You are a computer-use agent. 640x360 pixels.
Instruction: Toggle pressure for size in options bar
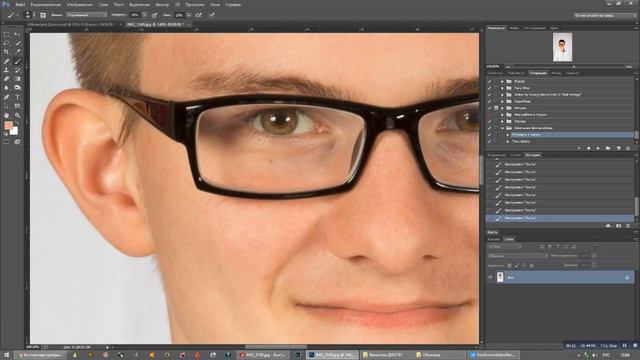212,15
